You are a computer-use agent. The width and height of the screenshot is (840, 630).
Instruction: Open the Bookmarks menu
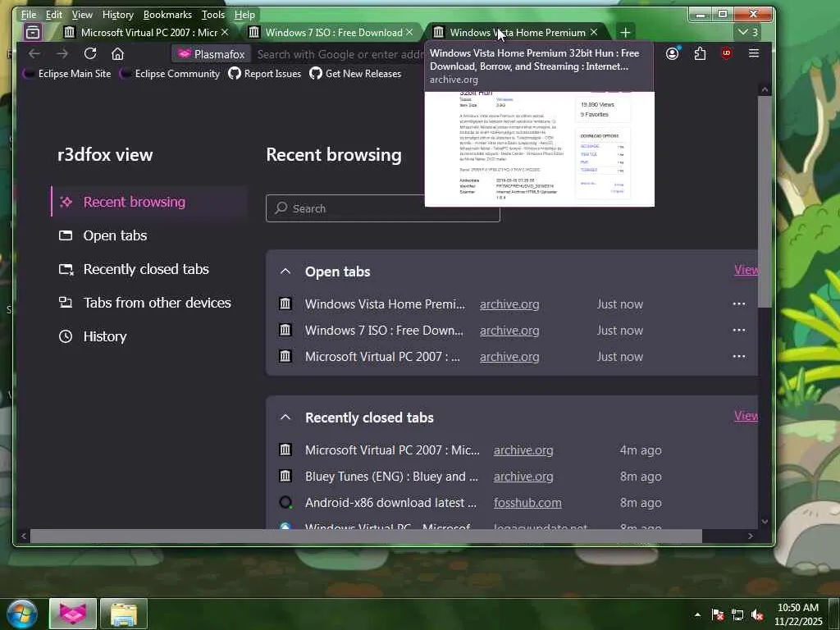(x=167, y=15)
